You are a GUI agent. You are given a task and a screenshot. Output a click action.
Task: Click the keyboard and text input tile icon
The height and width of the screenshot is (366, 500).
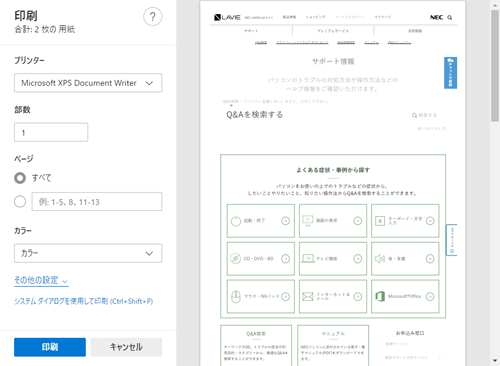tap(380, 221)
